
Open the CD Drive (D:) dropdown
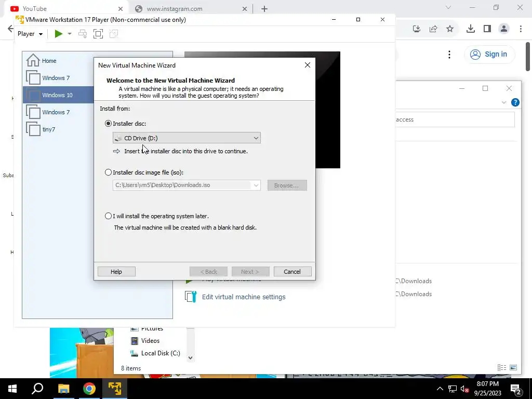pyautogui.click(x=187, y=138)
